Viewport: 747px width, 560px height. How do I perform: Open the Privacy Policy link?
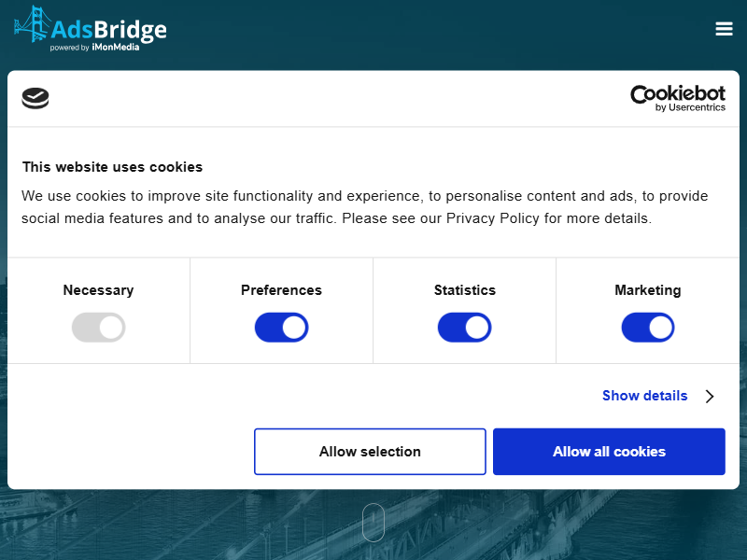point(492,218)
